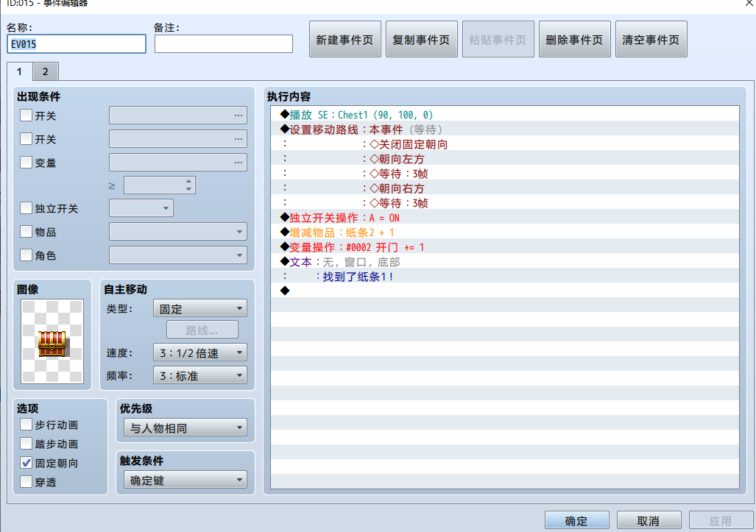Click the ellipsis of the 变量 selector

(x=239, y=163)
